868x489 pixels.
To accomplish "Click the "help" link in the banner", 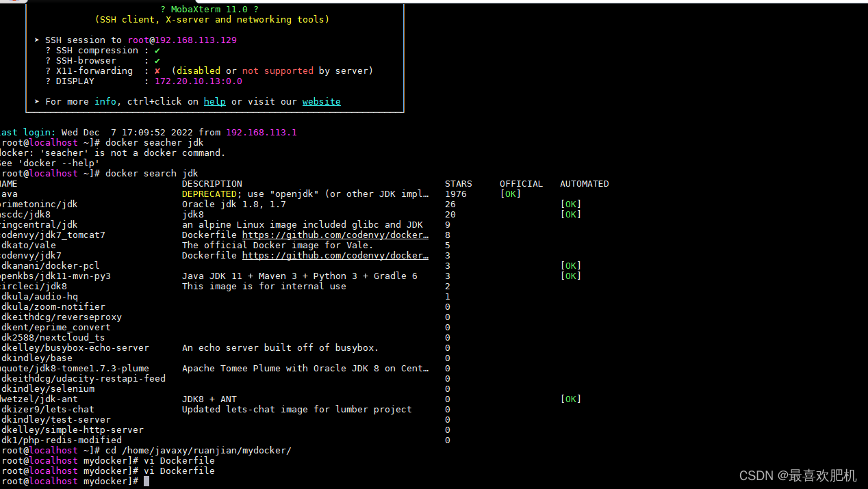I will pos(214,101).
